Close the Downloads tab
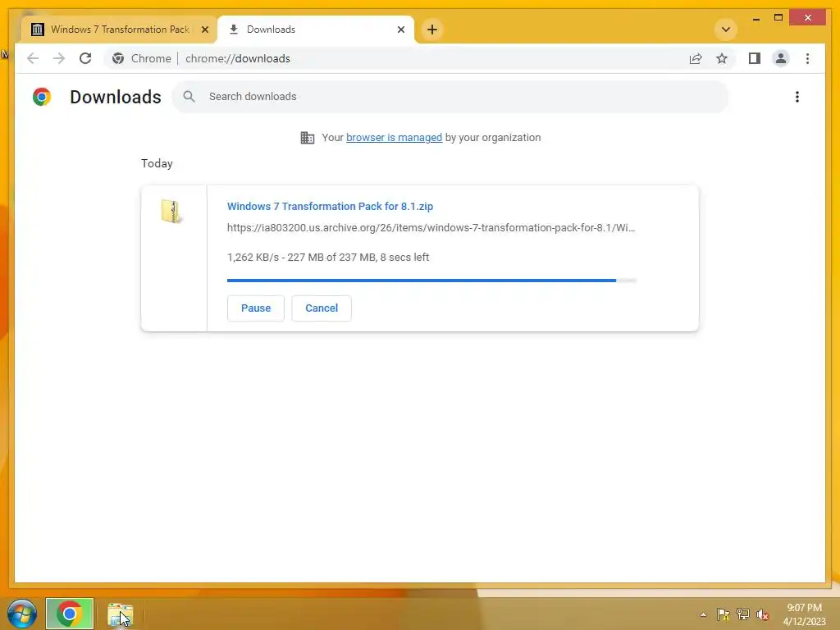840x630 pixels. coord(400,30)
